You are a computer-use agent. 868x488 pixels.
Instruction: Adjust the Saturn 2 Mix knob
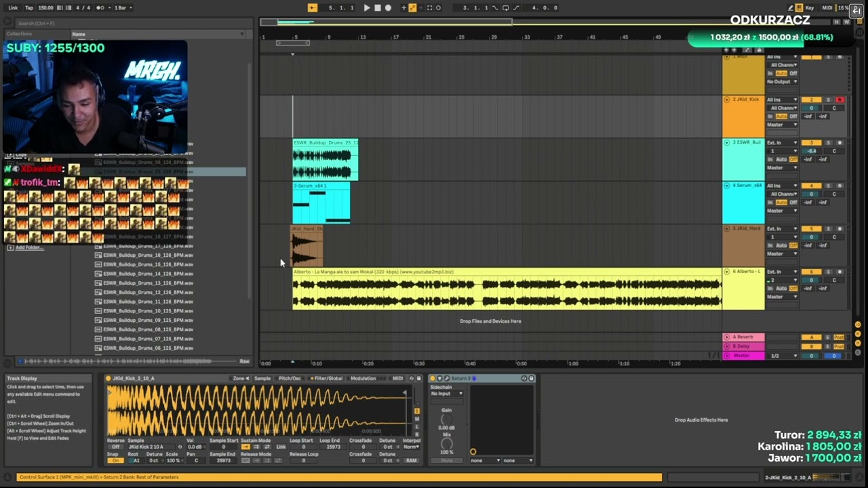446,443
